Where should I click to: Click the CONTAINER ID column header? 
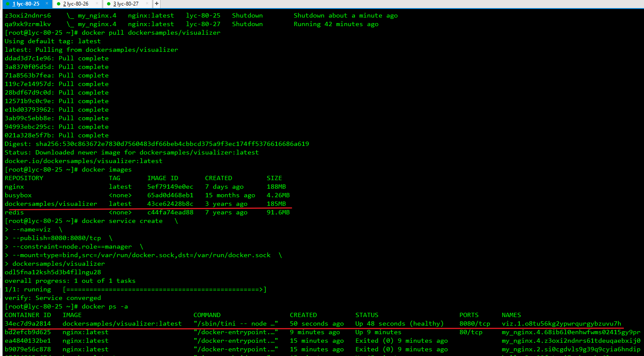coord(28,315)
